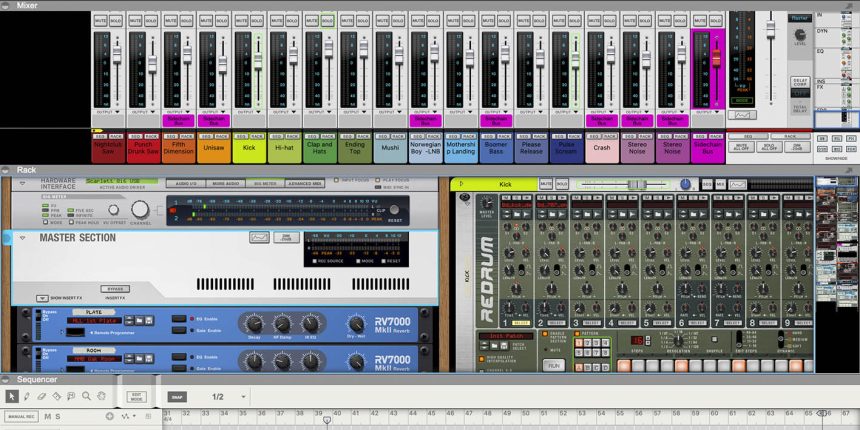
Task: Select the Pencil tool in the sequencer
Action: 27,397
